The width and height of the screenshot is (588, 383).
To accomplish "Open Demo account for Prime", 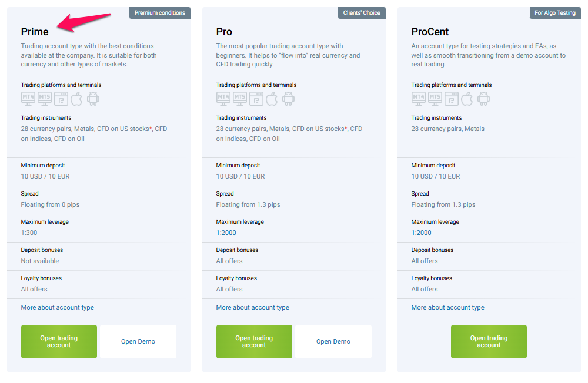I will tap(138, 341).
